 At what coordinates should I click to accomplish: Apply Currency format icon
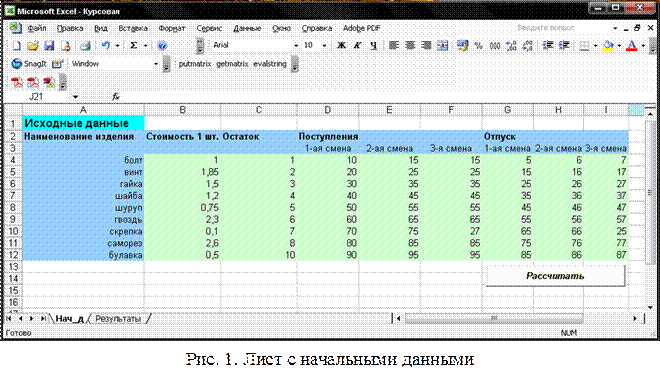tap(463, 45)
